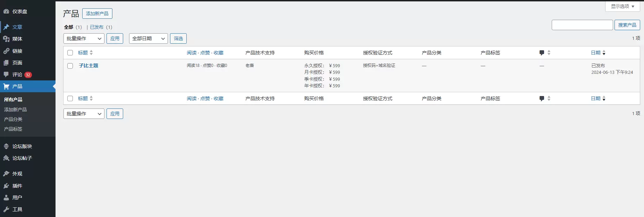Image resolution: width=644 pixels, height=217 pixels.
Task: Click the top 应用 apply button
Action: [x=115, y=38]
